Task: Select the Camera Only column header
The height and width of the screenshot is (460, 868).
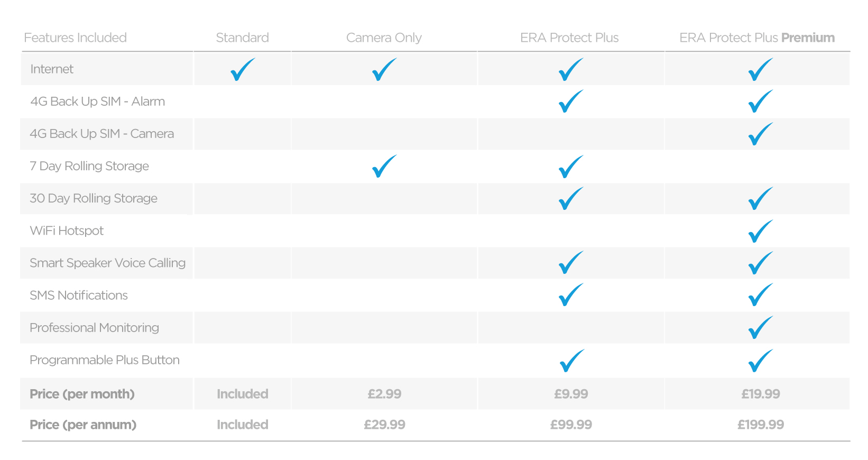Action: click(x=384, y=38)
